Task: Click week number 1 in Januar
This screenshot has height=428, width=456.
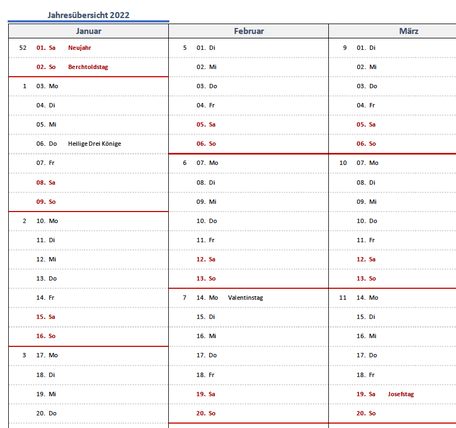Action: 24,86
